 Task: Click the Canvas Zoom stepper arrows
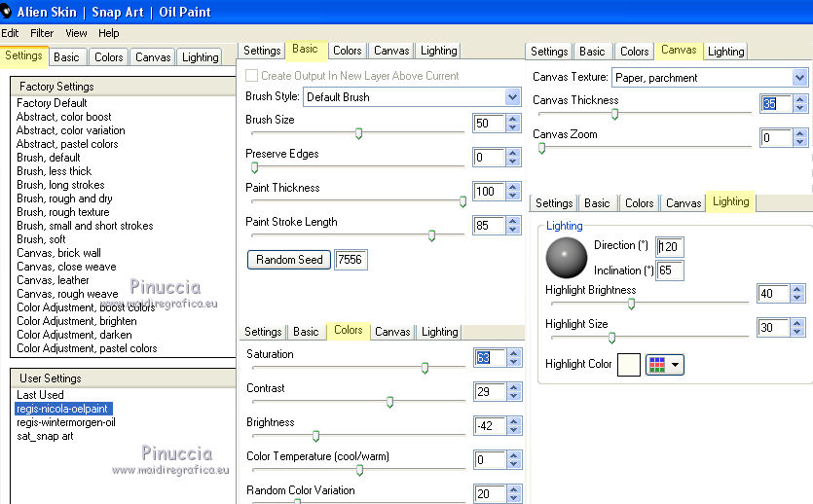click(x=800, y=138)
